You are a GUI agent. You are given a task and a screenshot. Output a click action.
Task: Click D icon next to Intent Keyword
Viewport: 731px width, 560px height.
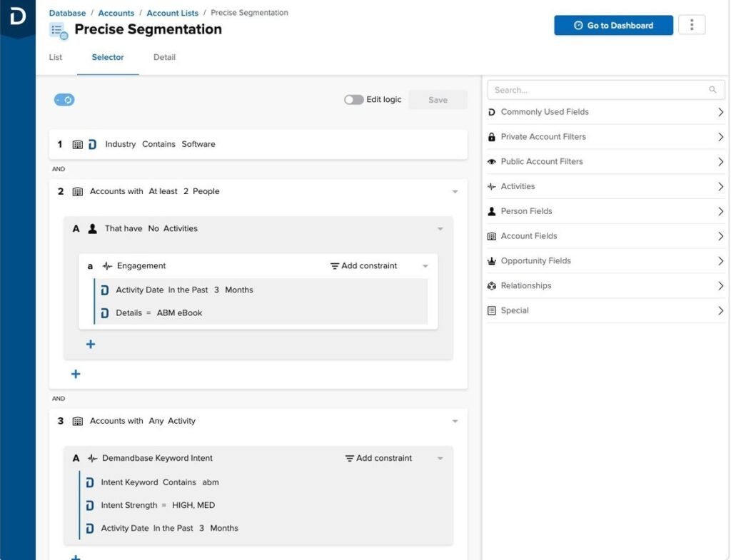(x=89, y=483)
